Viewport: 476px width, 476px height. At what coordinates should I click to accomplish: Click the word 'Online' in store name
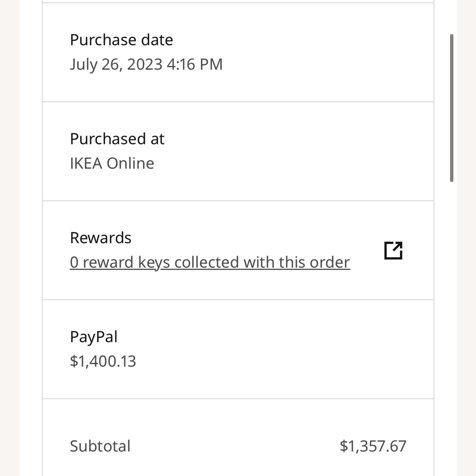[x=130, y=163]
